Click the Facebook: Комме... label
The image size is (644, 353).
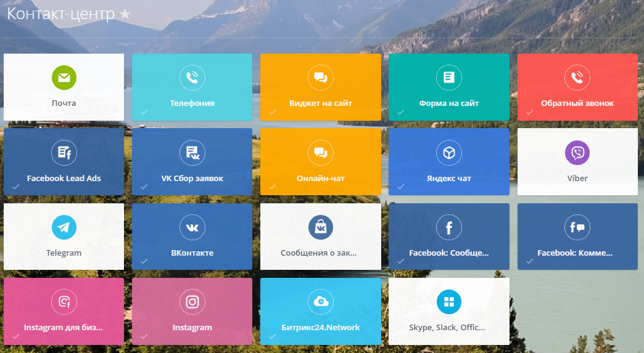tap(575, 253)
